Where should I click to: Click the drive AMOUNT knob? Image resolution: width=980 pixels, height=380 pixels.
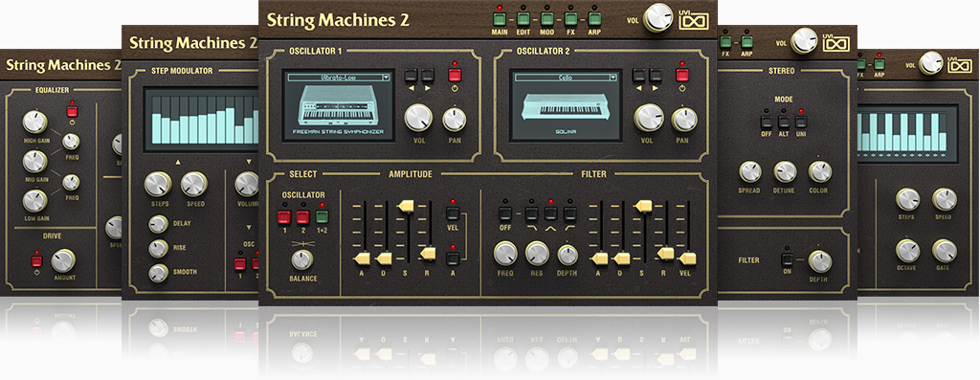(x=63, y=260)
